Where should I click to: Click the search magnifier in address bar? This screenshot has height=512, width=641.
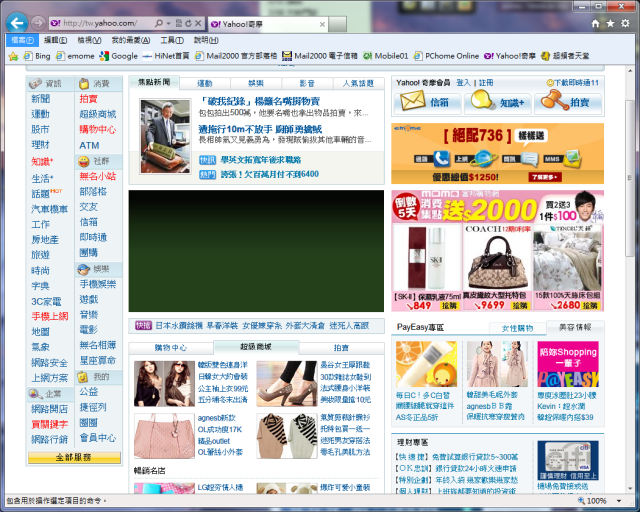159,23
